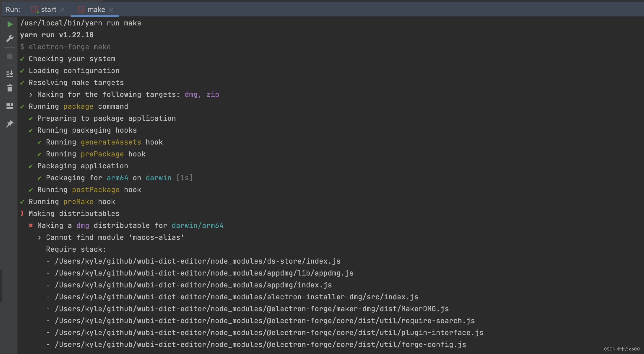The width and height of the screenshot is (644, 354).
Task: Click the '/usr/local/bin/yarn run make' command line
Action: 81,23
